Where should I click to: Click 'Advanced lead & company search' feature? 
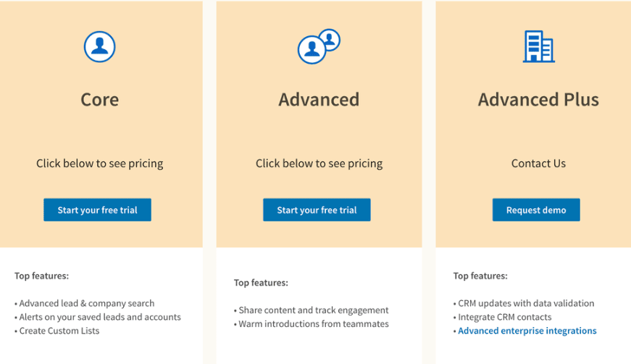(x=86, y=303)
